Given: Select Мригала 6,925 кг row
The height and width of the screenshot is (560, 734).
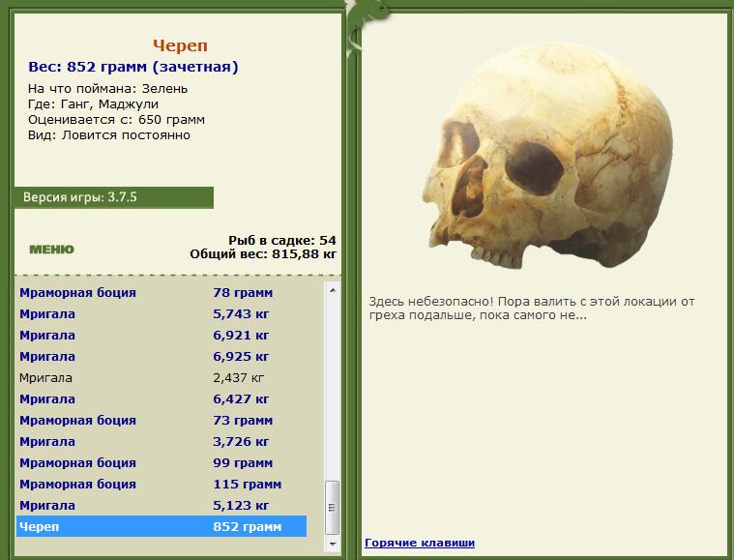Looking at the screenshot, I should (161, 356).
